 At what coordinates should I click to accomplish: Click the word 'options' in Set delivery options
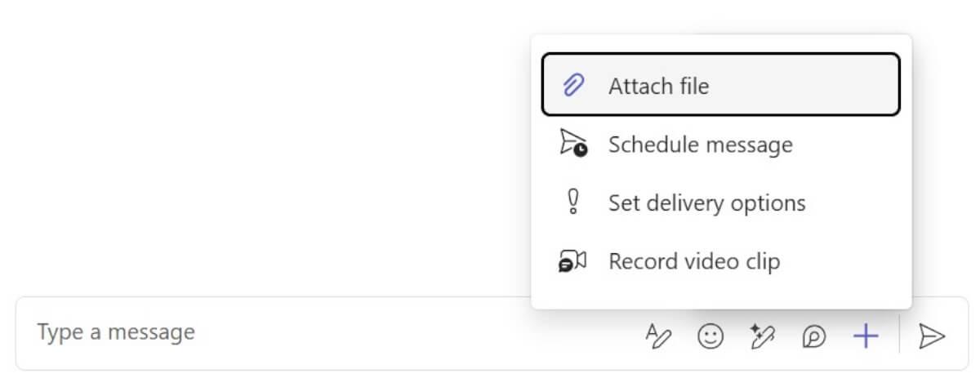769,202
